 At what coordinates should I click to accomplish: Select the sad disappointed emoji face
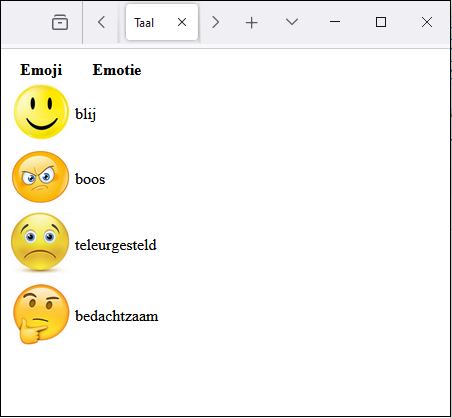pos(40,242)
